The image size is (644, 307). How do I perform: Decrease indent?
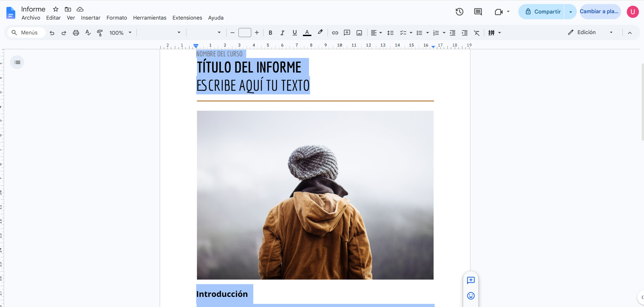[x=453, y=33]
